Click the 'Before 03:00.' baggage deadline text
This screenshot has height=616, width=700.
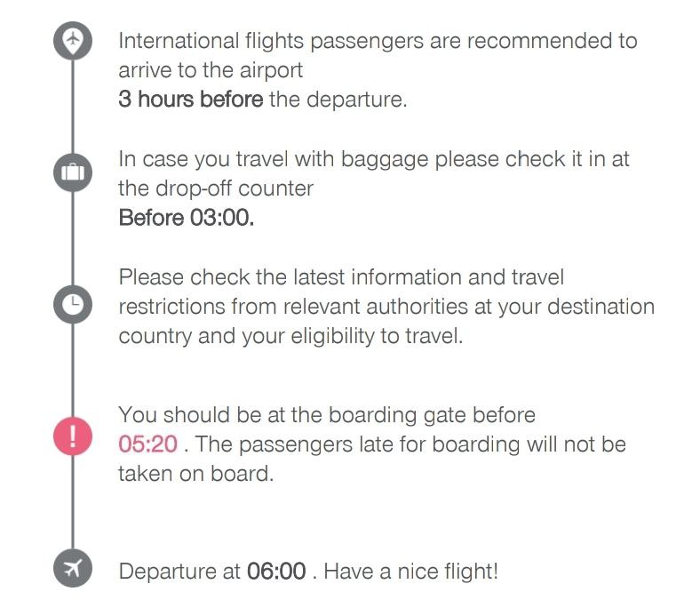(187, 218)
